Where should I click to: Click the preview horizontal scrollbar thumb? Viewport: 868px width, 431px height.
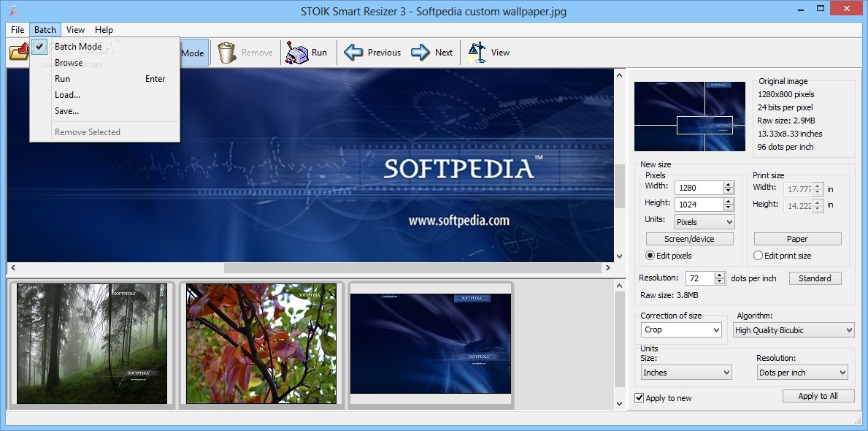[x=412, y=267]
